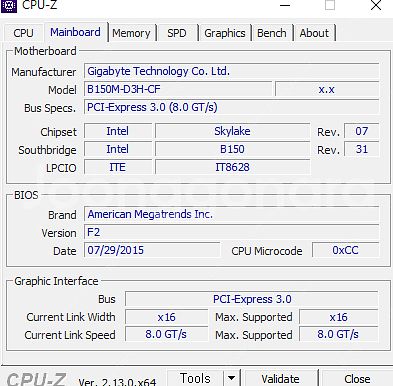Image resolution: width=393 pixels, height=386 pixels.
Task: Click the Validate button
Action: tap(280, 378)
